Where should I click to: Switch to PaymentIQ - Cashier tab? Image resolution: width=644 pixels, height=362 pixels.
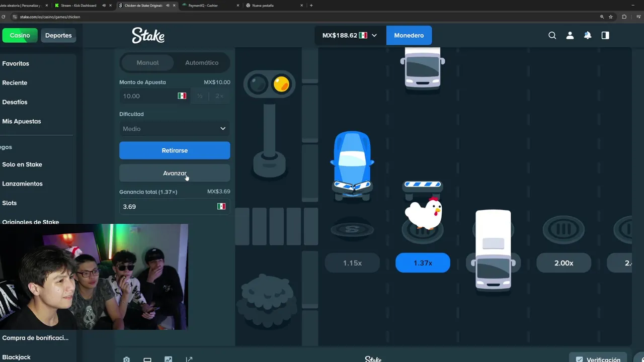210,6
